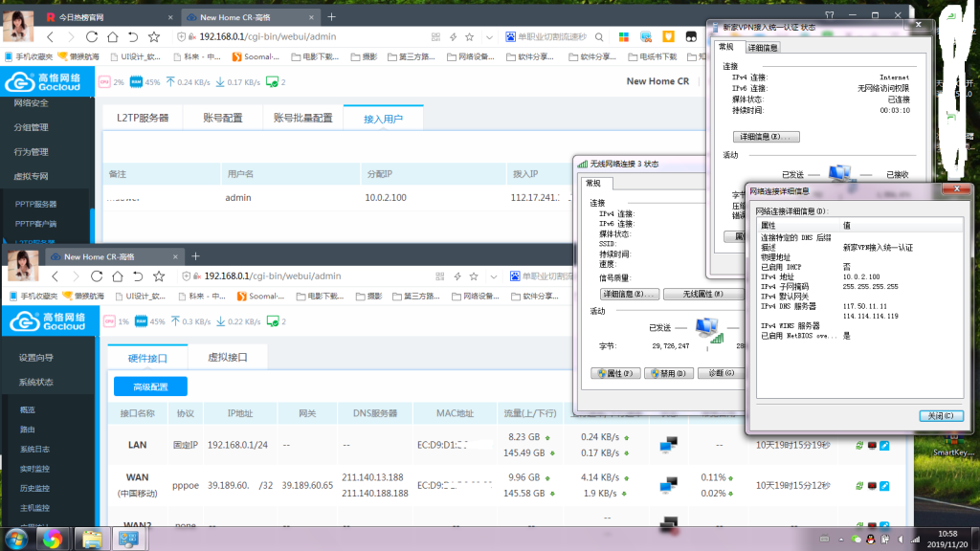Open the home page in the upper browser window
The height and width of the screenshot is (551, 980).
113,37
